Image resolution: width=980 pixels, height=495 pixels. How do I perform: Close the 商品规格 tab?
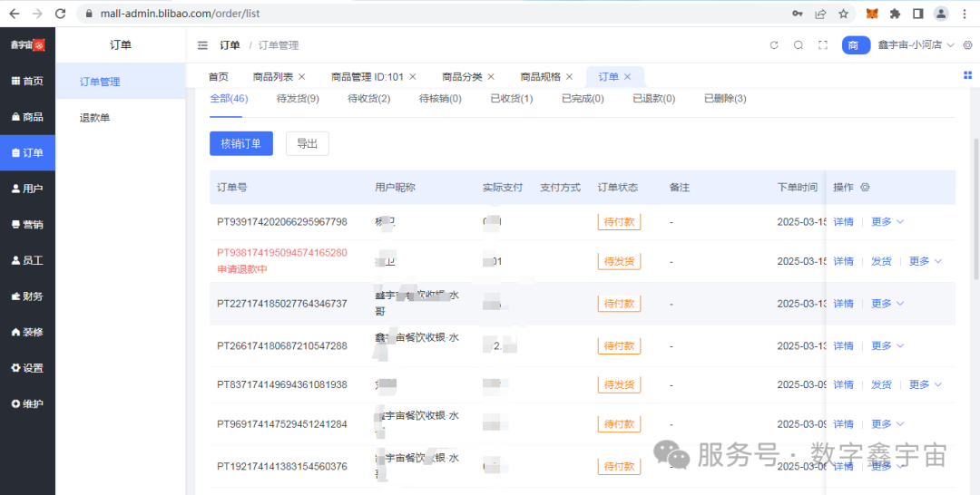(569, 77)
